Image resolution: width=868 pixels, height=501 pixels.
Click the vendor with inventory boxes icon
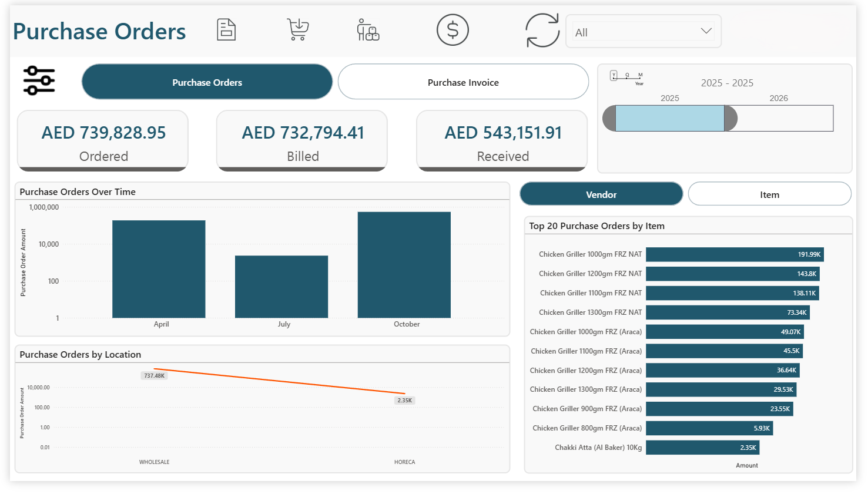coord(367,30)
